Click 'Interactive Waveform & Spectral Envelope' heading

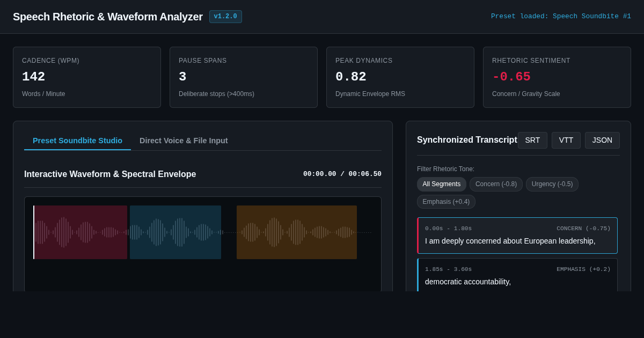point(110,174)
